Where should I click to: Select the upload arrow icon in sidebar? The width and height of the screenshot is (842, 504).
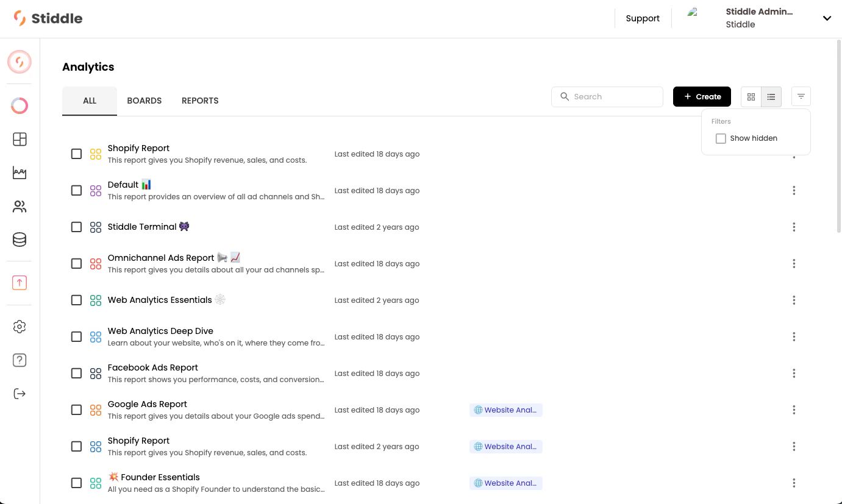point(19,282)
